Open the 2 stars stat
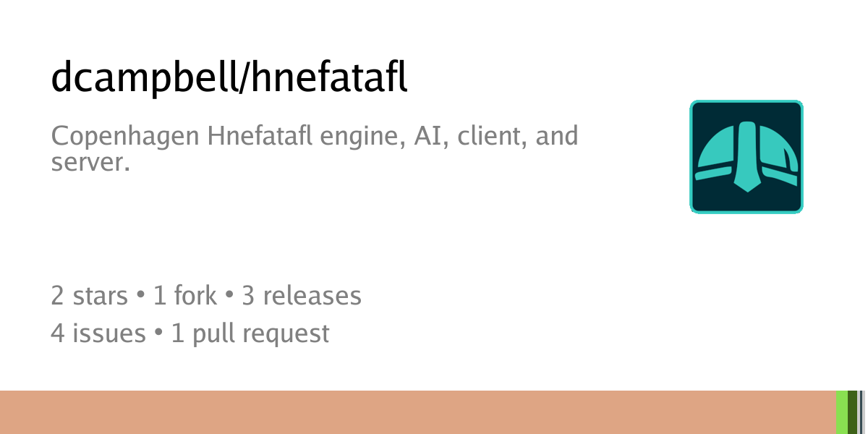868x434 pixels. click(x=88, y=295)
